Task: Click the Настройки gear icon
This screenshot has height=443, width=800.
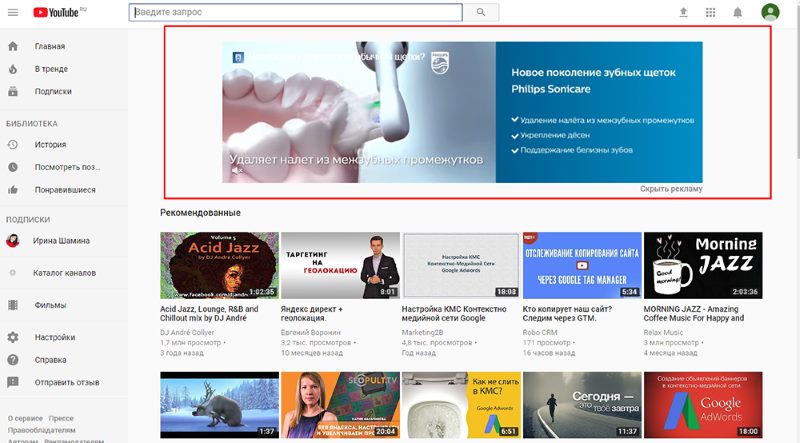Action: [x=13, y=337]
